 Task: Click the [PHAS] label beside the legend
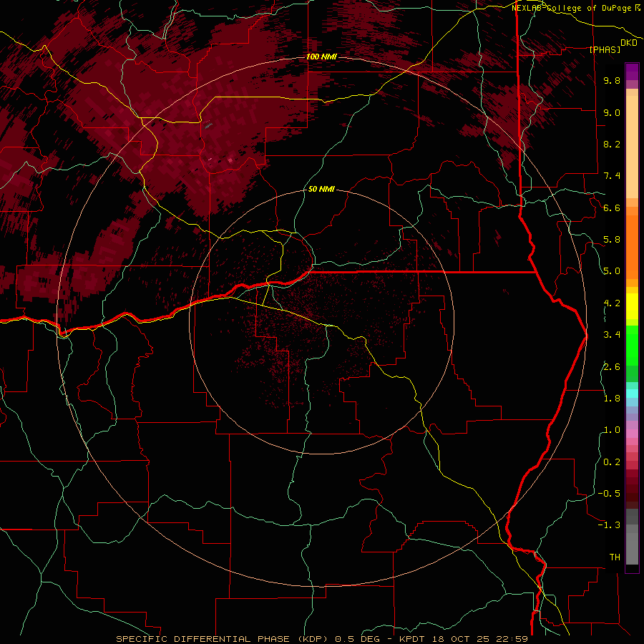tap(605, 49)
